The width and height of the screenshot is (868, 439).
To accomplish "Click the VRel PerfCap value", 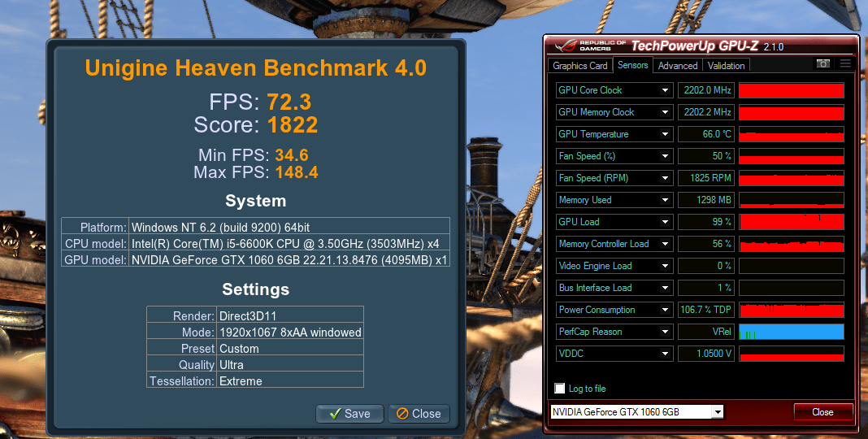I will [x=706, y=332].
